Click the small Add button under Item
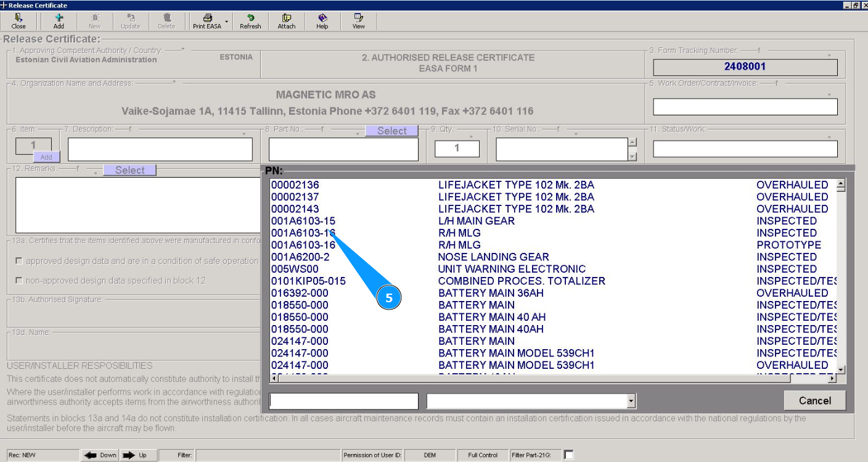Screen dimensions: 868x462 pos(46,157)
